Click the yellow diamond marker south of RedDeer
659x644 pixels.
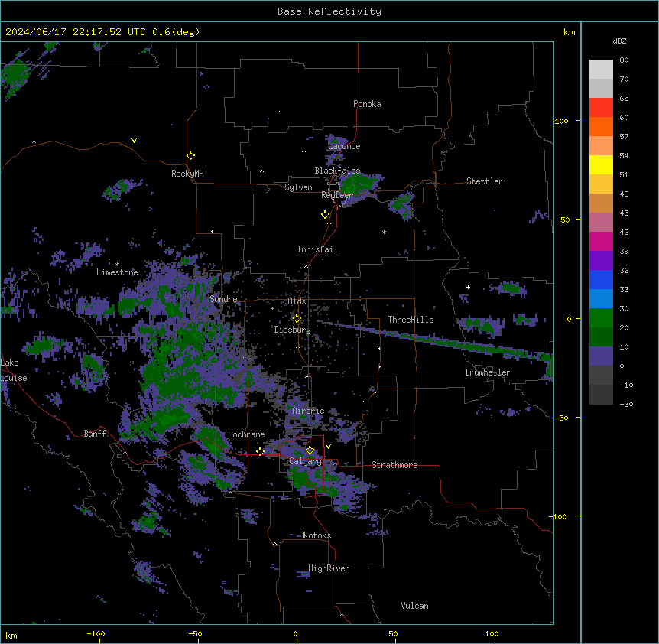click(325, 215)
